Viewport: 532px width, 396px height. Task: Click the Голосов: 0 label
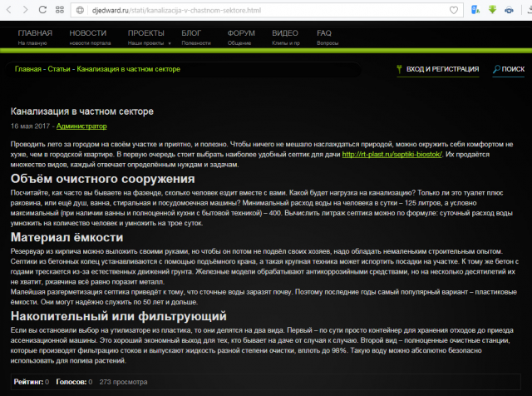(74, 382)
